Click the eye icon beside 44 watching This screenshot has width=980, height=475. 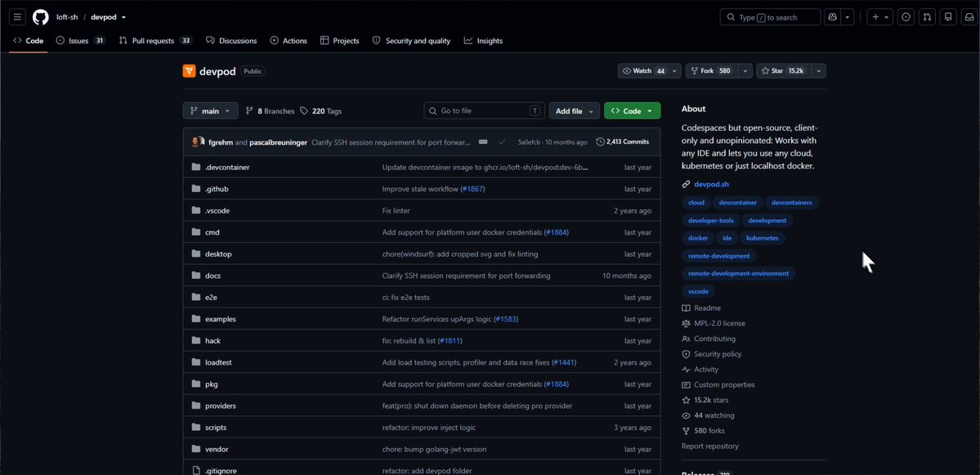[687, 415]
